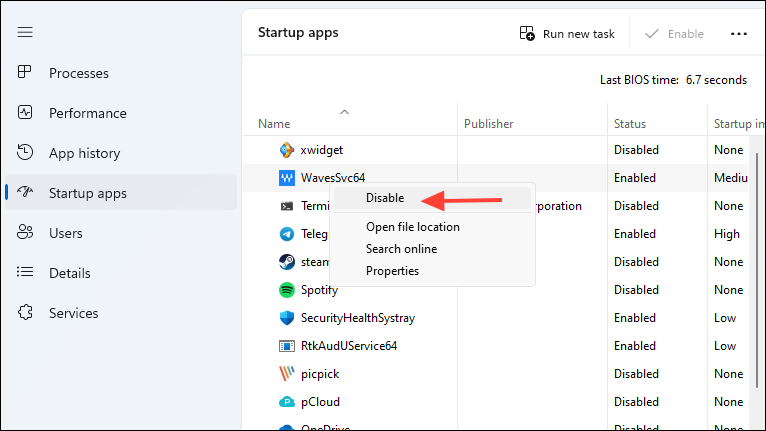Select the pCloud row name

(x=320, y=402)
